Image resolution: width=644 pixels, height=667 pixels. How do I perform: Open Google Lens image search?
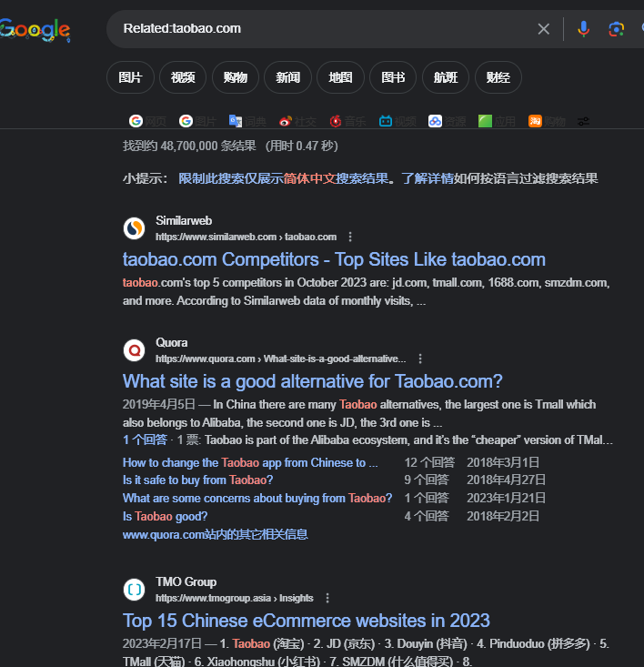point(616,29)
